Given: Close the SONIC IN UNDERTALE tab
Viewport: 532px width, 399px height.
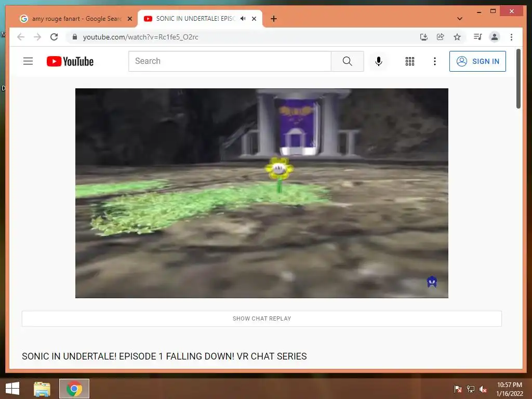Looking at the screenshot, I should click(254, 19).
